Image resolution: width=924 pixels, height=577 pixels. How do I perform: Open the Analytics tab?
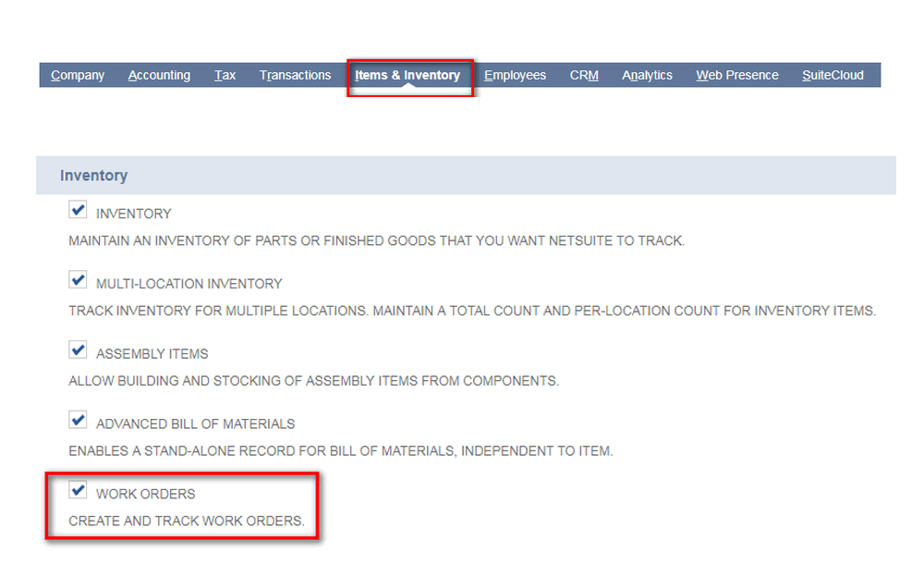tap(647, 75)
